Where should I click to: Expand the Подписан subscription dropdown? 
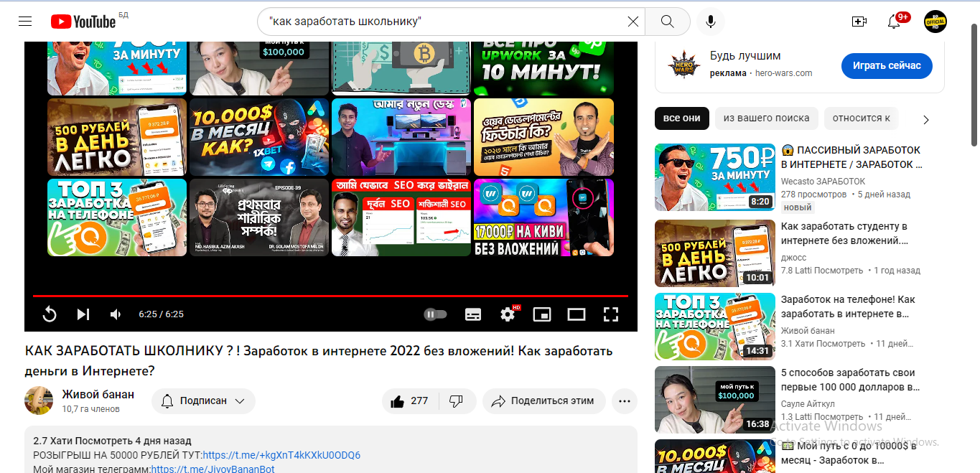coord(203,401)
